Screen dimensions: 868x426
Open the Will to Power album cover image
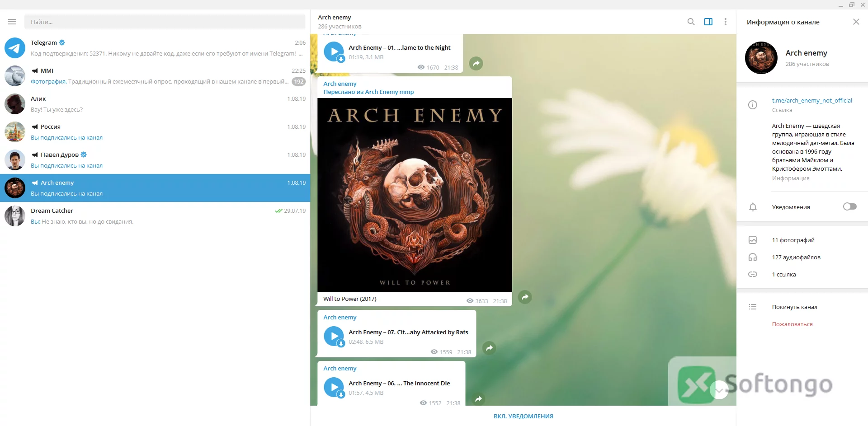pyautogui.click(x=415, y=195)
